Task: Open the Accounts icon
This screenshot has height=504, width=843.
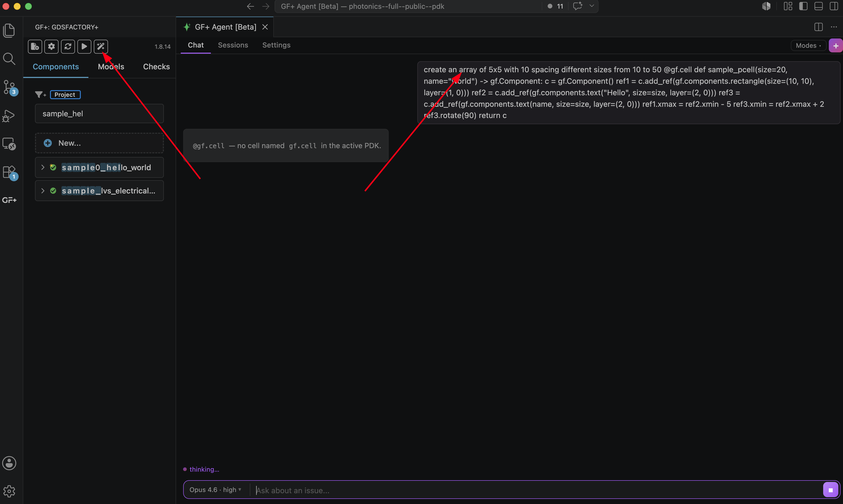Action: click(9, 463)
